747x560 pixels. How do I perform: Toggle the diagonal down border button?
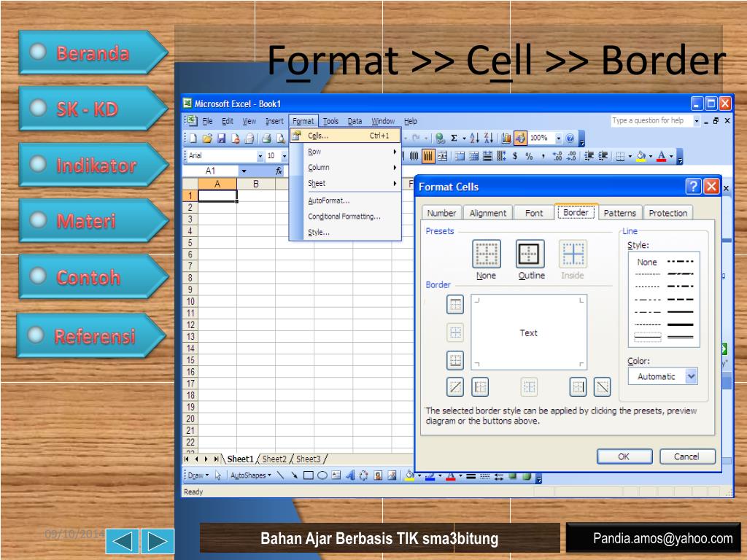tap(602, 386)
